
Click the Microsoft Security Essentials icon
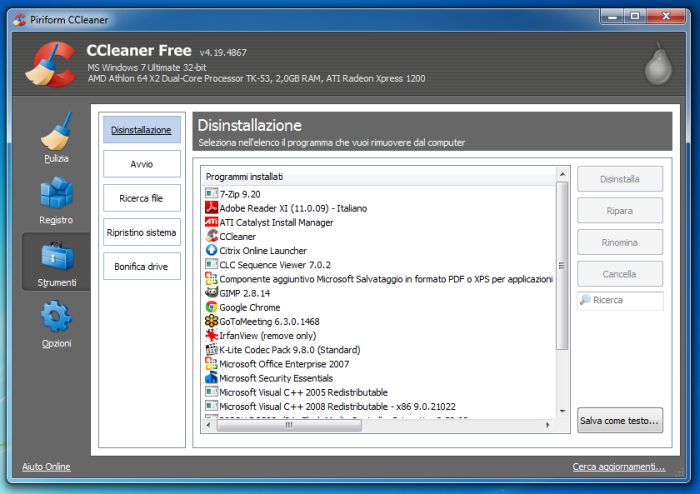(211, 378)
